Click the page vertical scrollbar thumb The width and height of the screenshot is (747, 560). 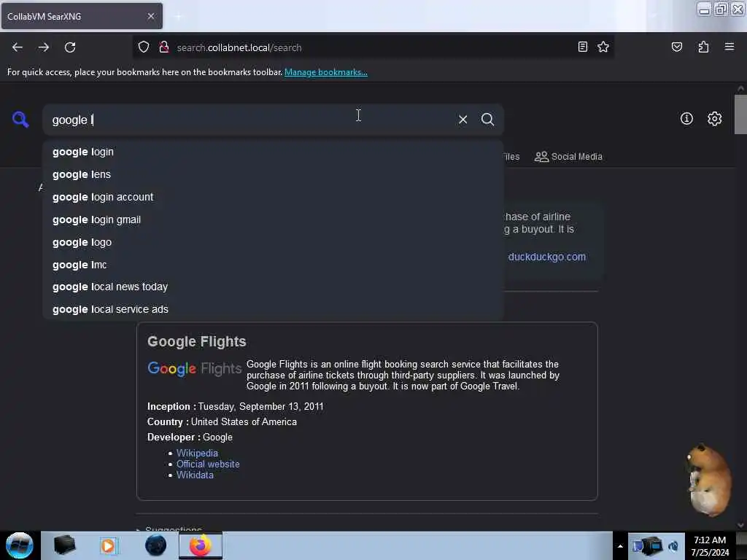click(x=740, y=114)
